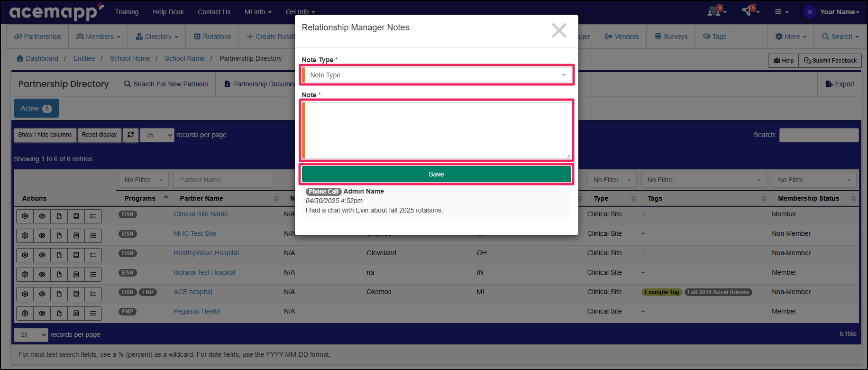Open the MI Info menu
This screenshot has height=370, width=868.
tap(258, 12)
